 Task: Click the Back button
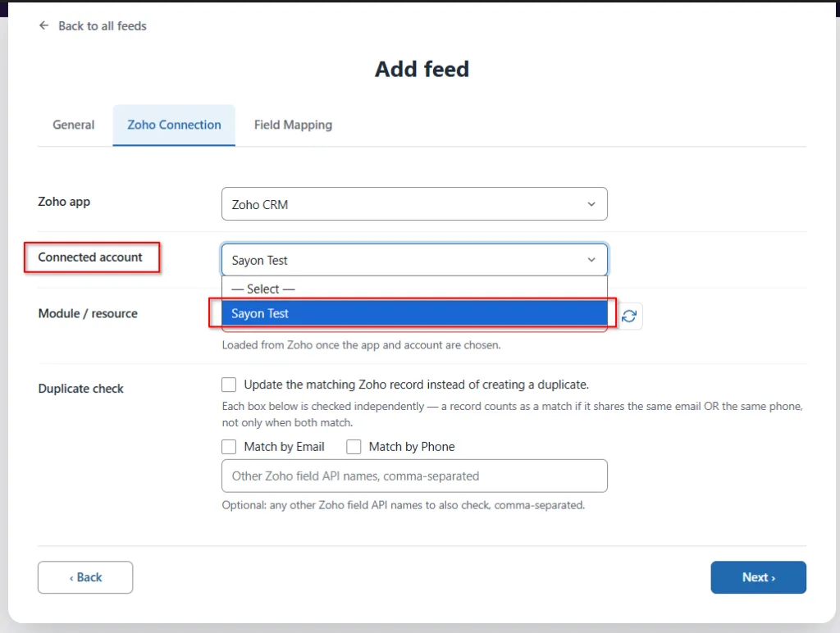tap(85, 577)
